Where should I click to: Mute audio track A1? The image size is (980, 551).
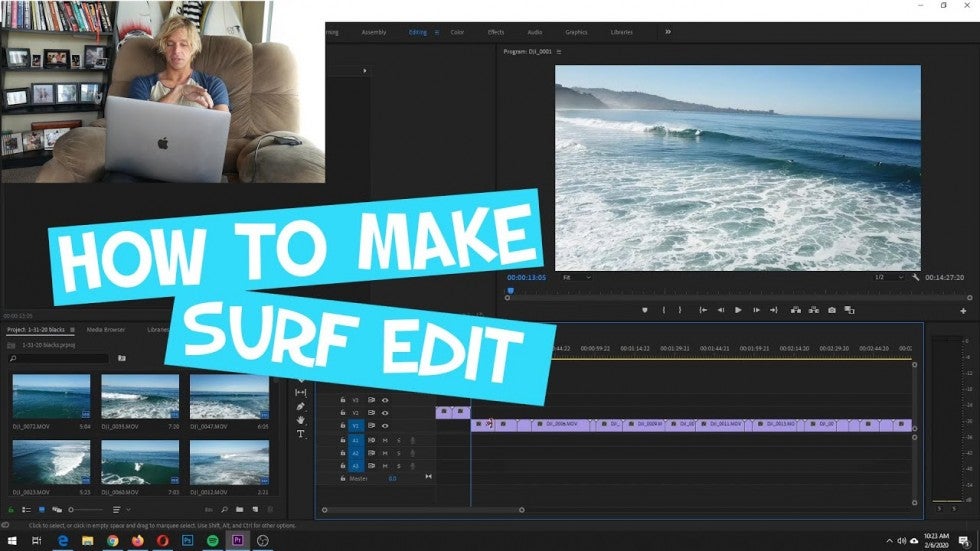click(x=385, y=440)
